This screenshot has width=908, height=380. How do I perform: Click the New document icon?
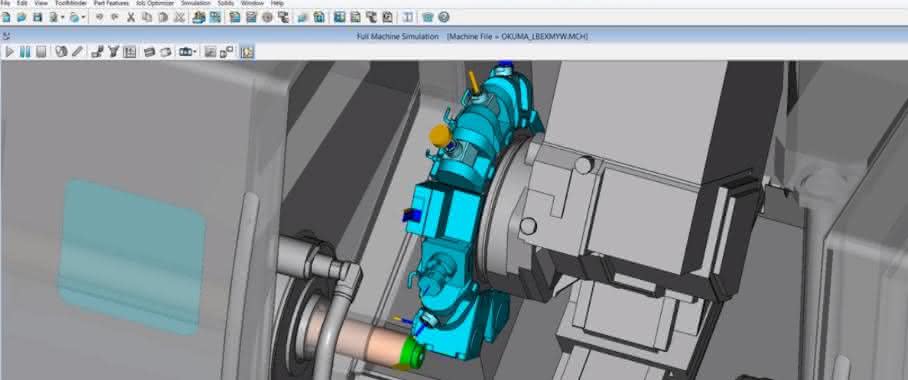coord(6,17)
